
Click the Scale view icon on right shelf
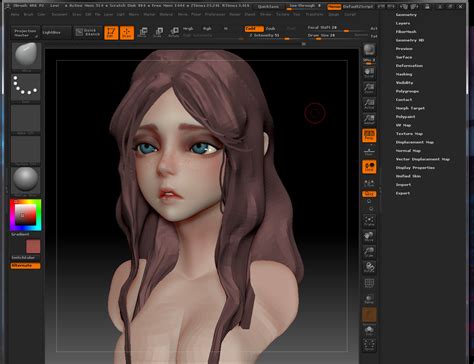click(x=369, y=252)
